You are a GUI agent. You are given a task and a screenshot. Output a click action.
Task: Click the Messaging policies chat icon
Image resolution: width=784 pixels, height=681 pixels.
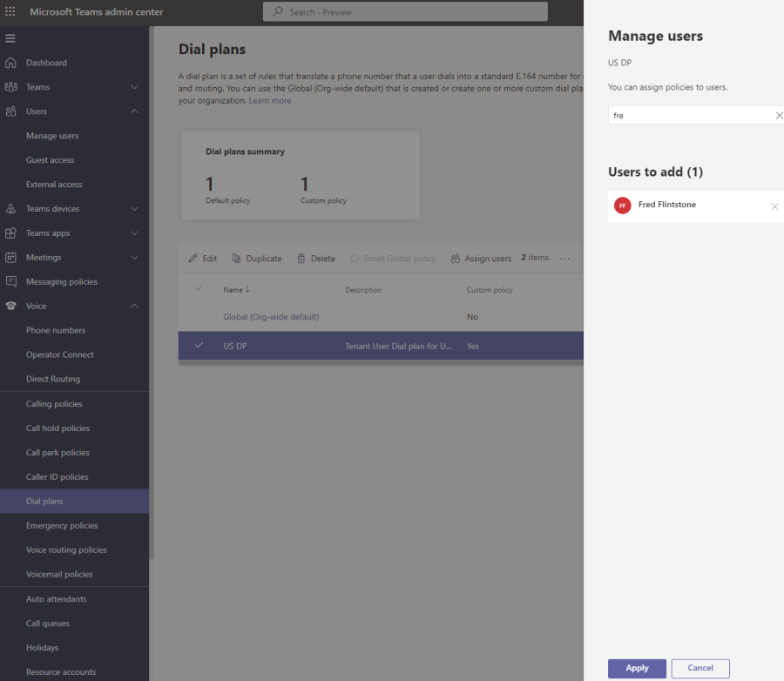tap(10, 281)
